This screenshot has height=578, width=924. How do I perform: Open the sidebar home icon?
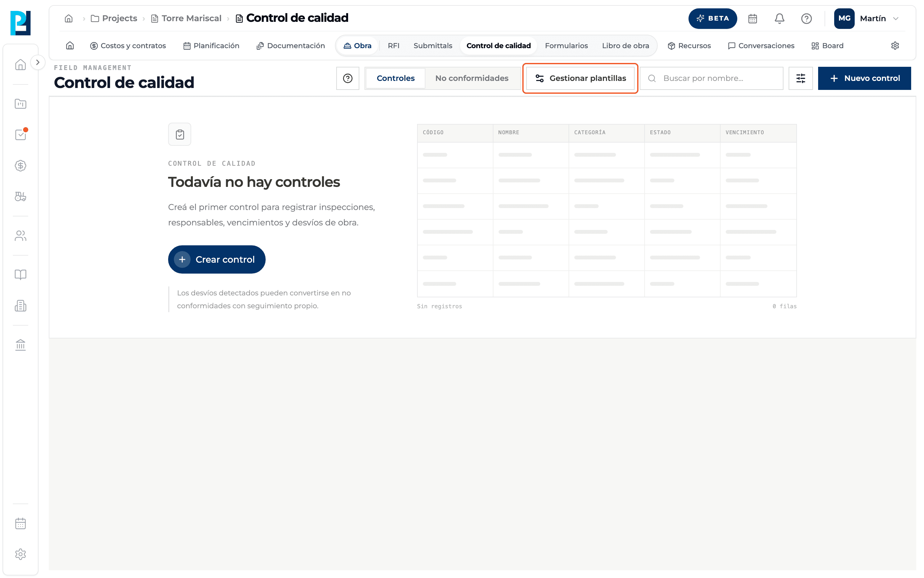[20, 64]
